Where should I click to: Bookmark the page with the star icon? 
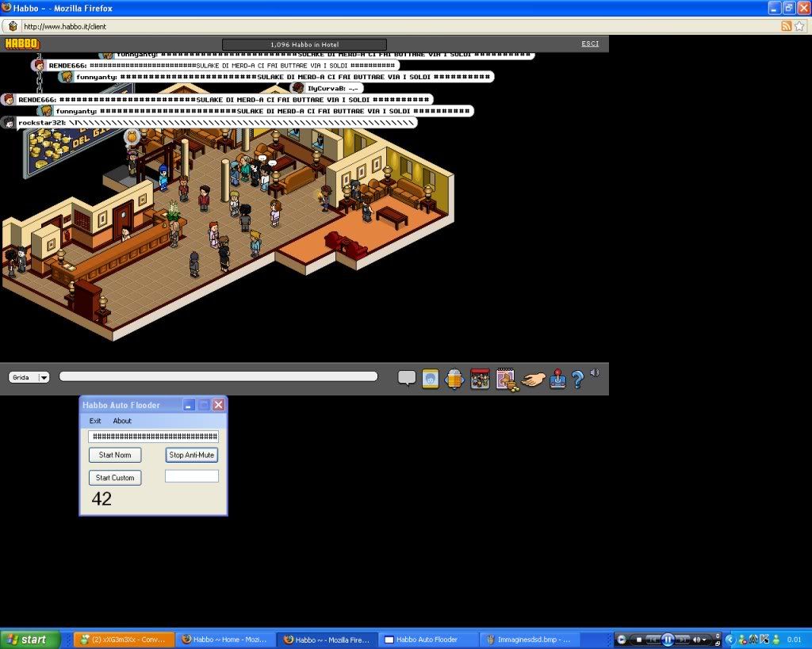[799, 26]
